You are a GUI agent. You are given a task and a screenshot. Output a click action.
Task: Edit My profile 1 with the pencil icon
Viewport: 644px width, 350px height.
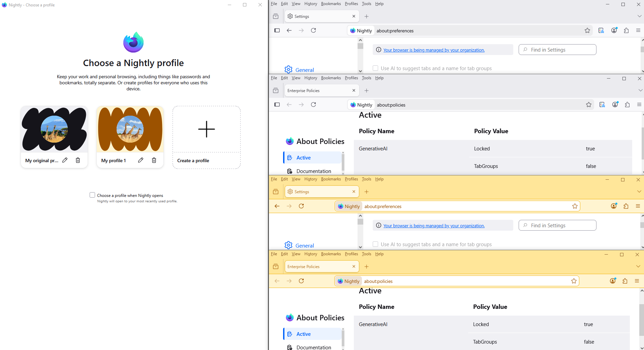pyautogui.click(x=141, y=160)
